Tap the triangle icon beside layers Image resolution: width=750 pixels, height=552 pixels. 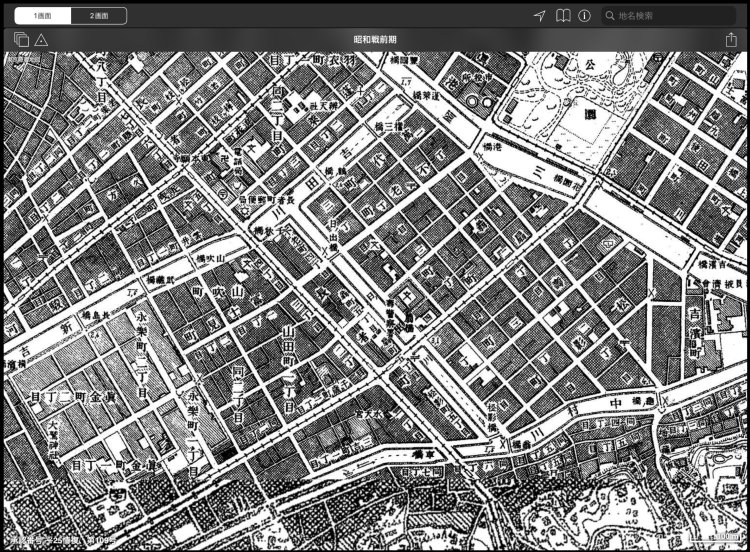[41, 39]
